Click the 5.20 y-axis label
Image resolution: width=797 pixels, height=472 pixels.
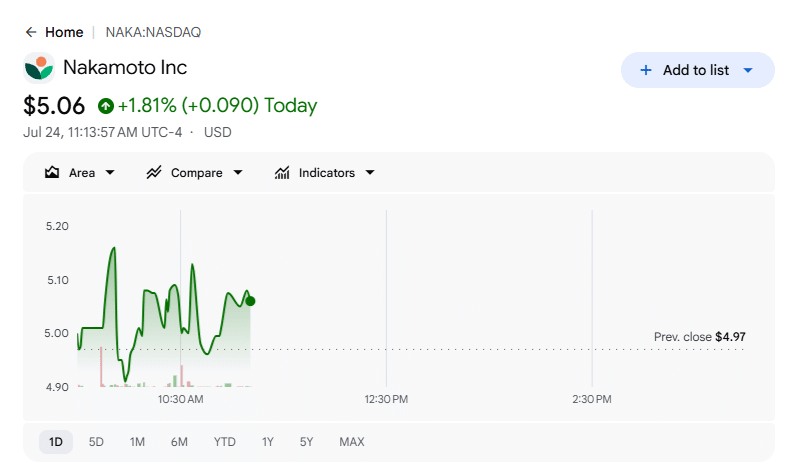click(x=57, y=227)
